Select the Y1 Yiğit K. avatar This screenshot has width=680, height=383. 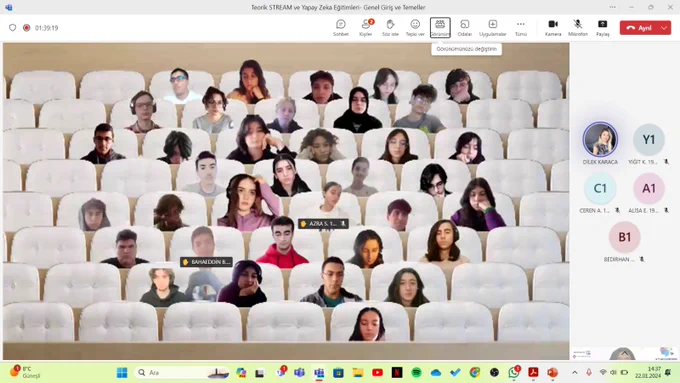point(648,139)
